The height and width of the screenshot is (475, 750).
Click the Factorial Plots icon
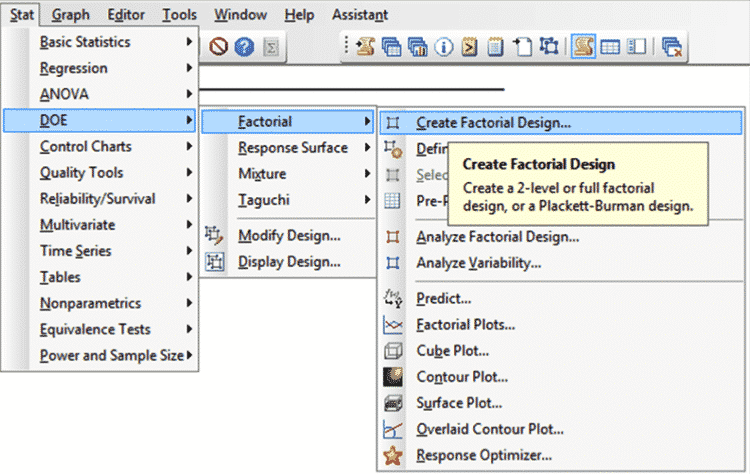click(x=393, y=325)
